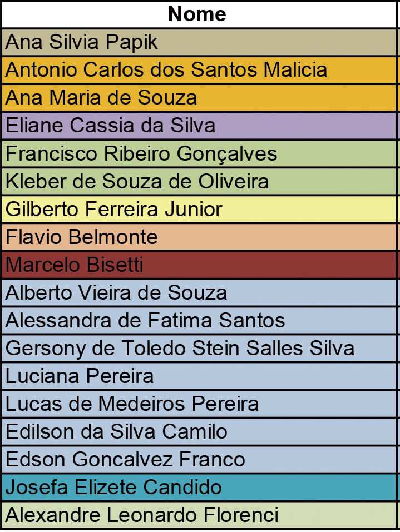Screen dimensions: 400x532
Task: Select the Luciana Pereira cell
Action: (x=79, y=376)
